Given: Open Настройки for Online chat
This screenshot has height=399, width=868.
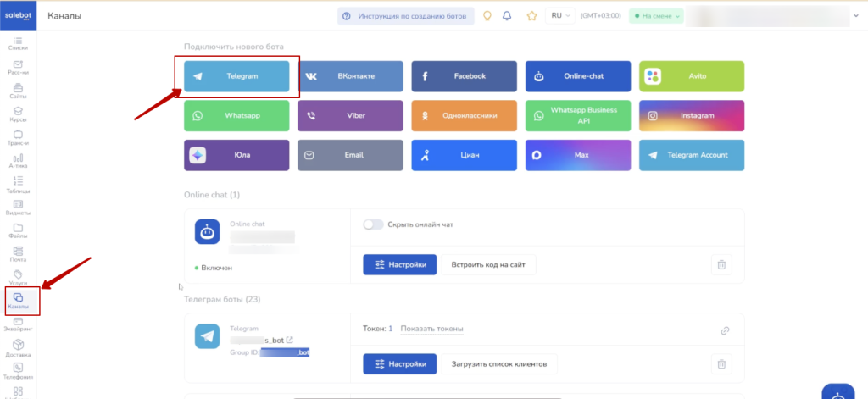Looking at the screenshot, I should pyautogui.click(x=400, y=264).
